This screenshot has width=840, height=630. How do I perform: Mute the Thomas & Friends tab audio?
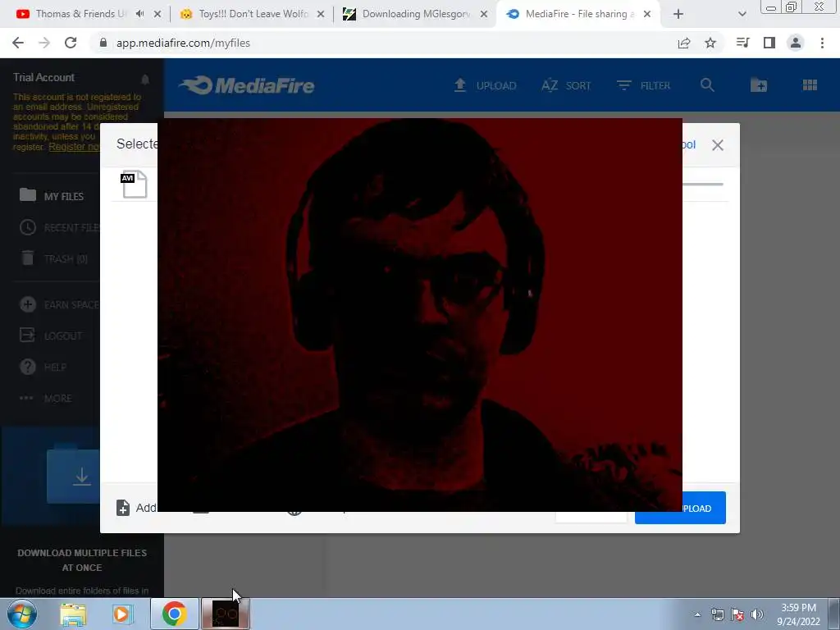[139, 14]
